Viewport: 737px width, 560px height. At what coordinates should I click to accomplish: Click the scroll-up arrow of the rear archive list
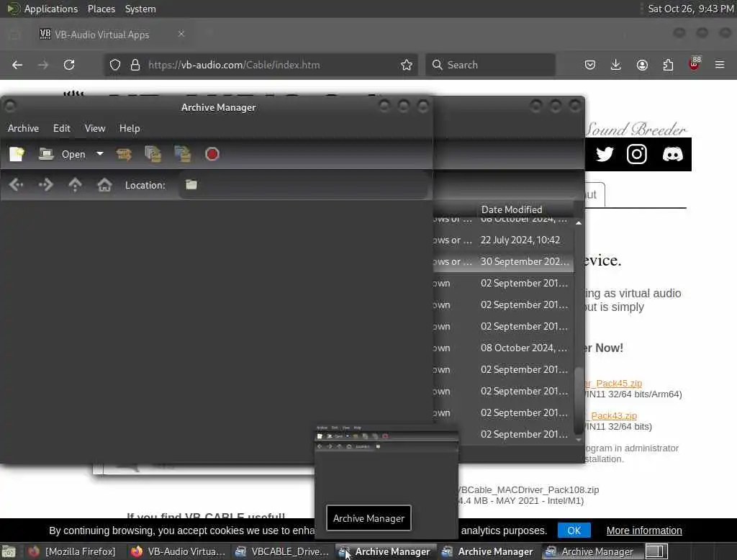click(x=579, y=223)
